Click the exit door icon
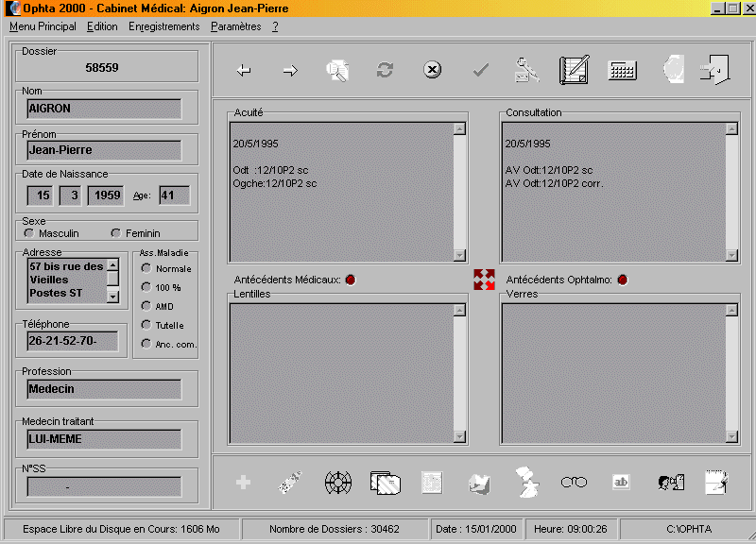The height and width of the screenshot is (544, 756). [x=715, y=70]
